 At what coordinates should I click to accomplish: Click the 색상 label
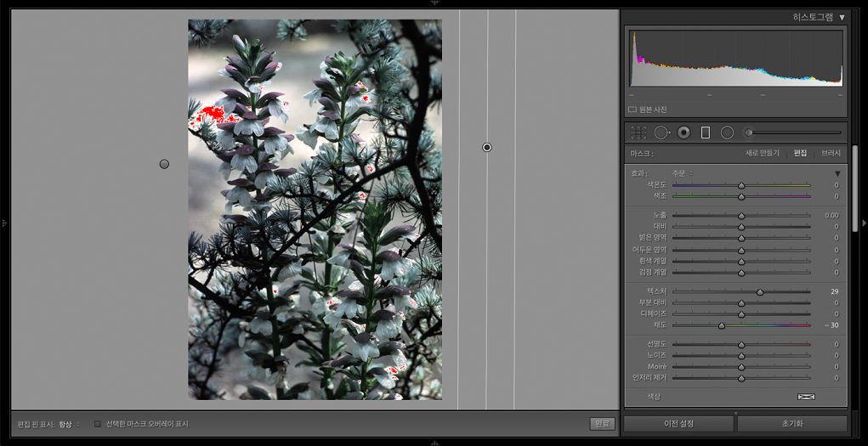(654, 397)
